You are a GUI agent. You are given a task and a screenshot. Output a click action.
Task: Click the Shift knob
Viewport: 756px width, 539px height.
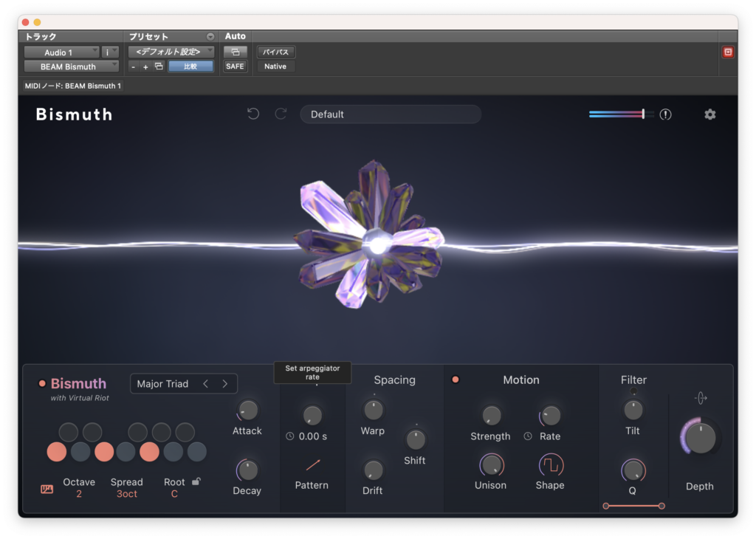tap(415, 439)
